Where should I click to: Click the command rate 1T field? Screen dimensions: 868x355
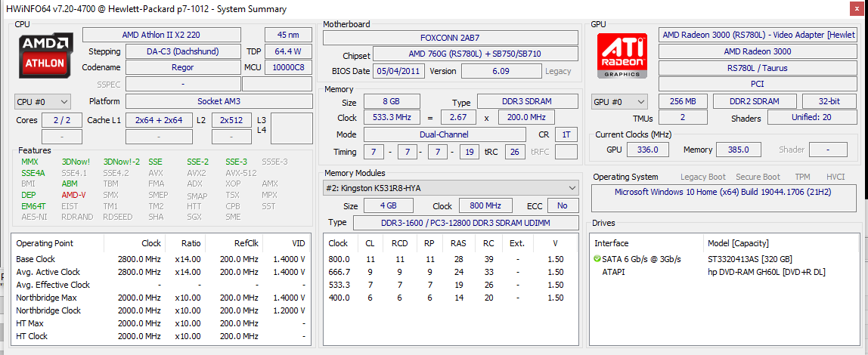coord(566,134)
